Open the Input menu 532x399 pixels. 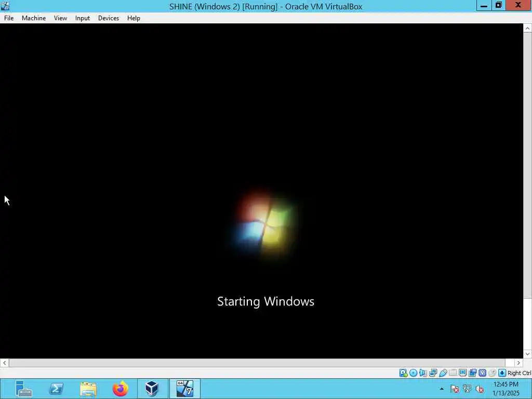[83, 18]
